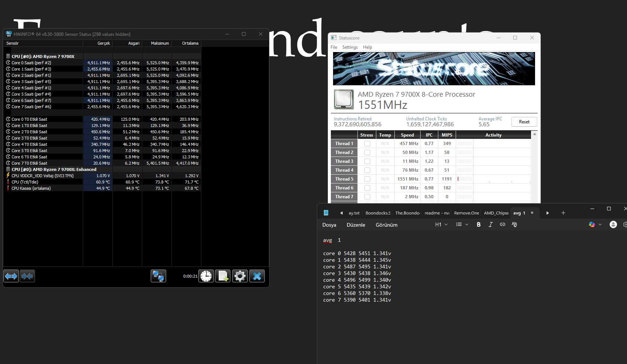Insert a link in Notepad
Screen dimensions: 627x364
coord(503,224)
